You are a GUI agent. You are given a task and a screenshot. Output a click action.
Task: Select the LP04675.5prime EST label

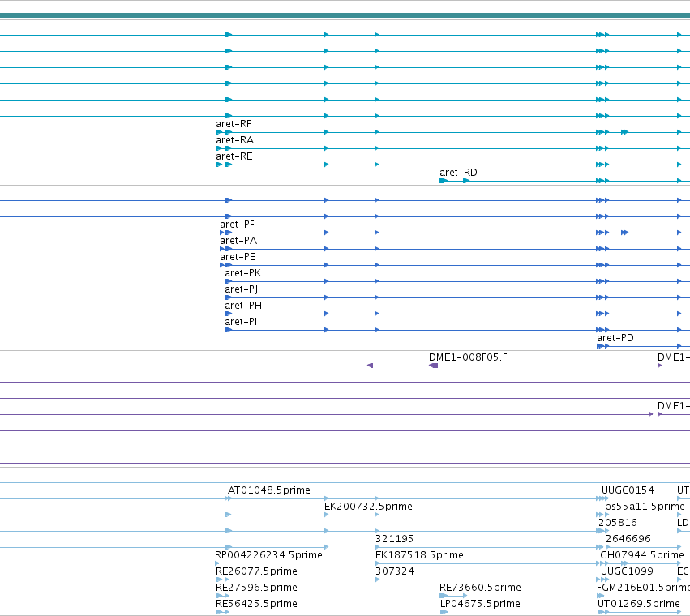(x=480, y=604)
